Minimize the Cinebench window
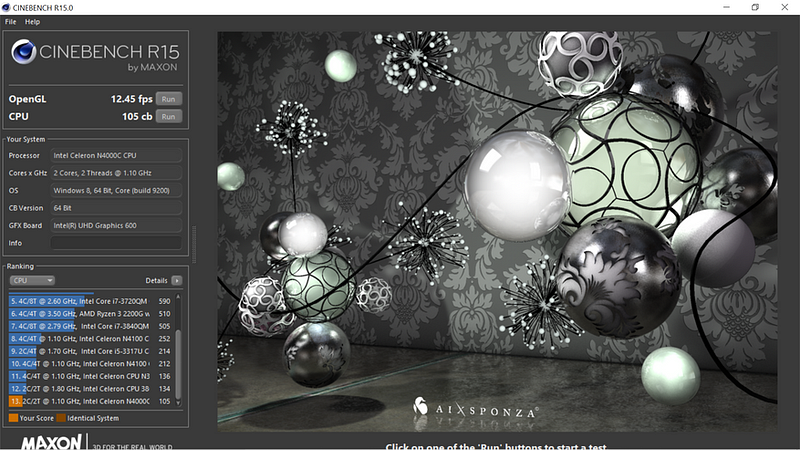 click(x=727, y=7)
